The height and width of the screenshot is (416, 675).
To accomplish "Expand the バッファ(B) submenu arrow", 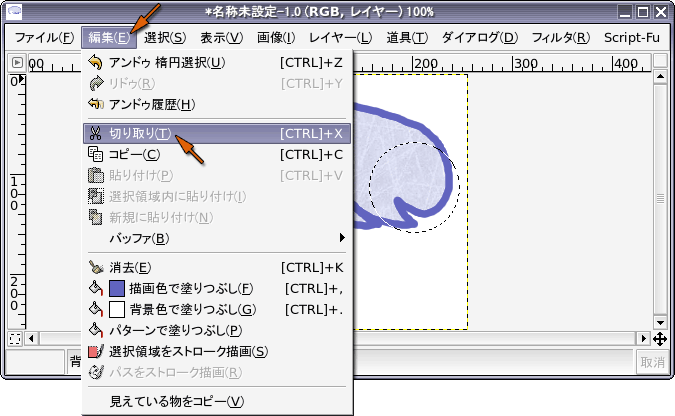I will (x=342, y=238).
